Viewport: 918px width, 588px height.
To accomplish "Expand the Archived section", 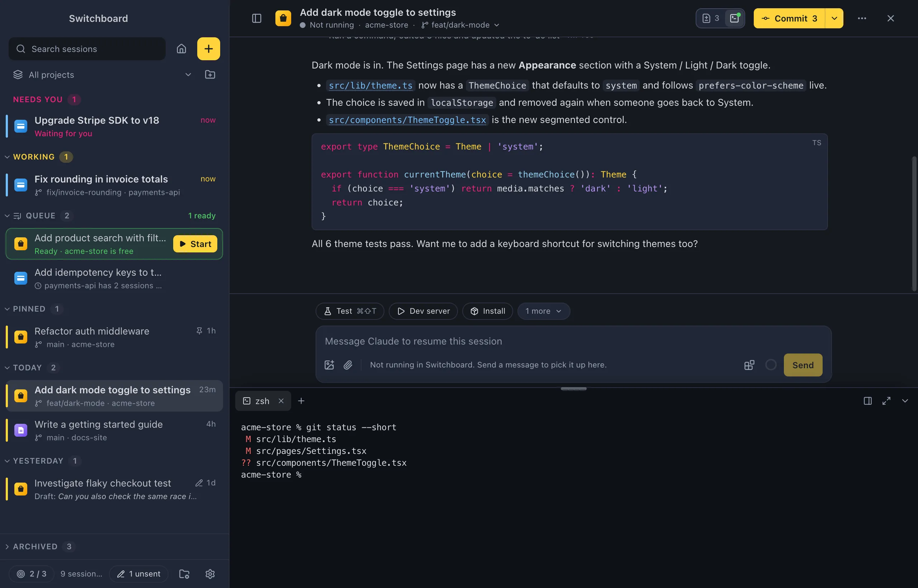I will [x=7, y=546].
